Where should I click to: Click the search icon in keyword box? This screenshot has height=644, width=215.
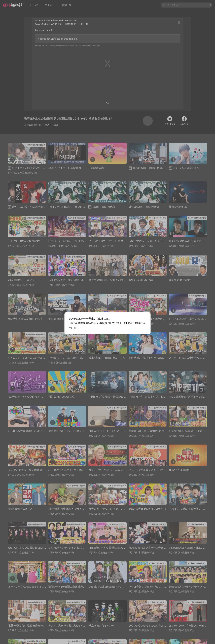coord(210,5)
